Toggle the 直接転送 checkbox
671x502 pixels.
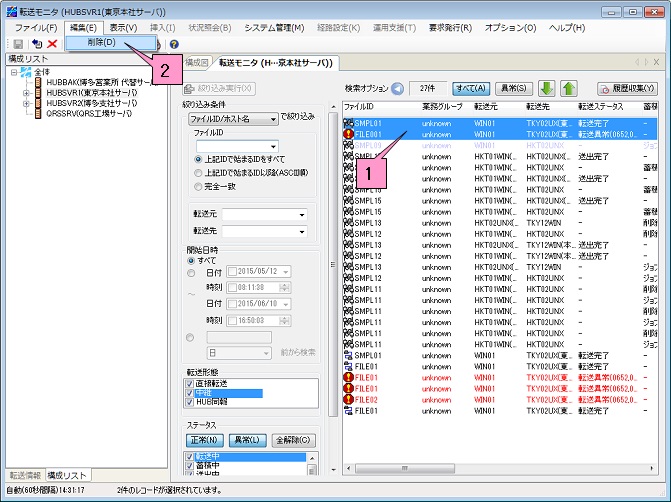click(x=190, y=382)
